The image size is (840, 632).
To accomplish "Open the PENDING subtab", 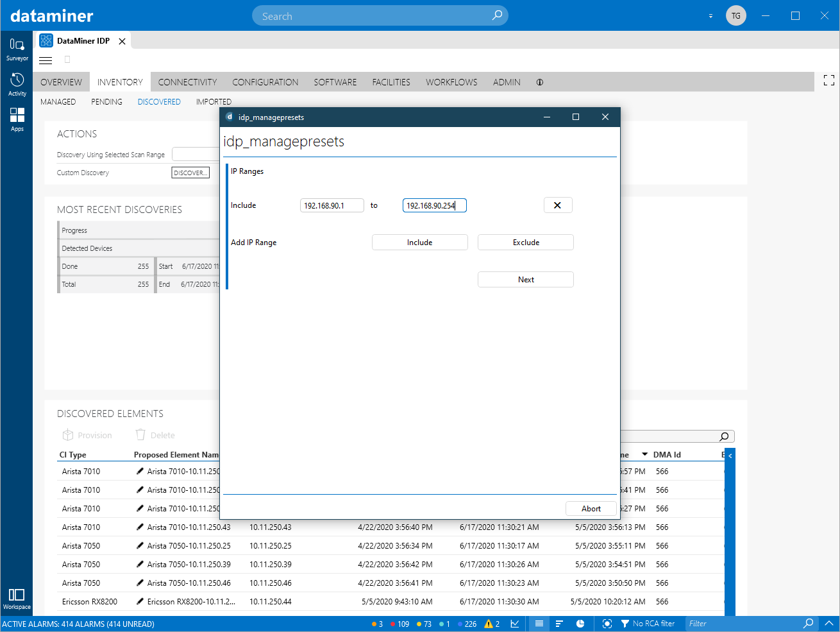I will (x=106, y=102).
